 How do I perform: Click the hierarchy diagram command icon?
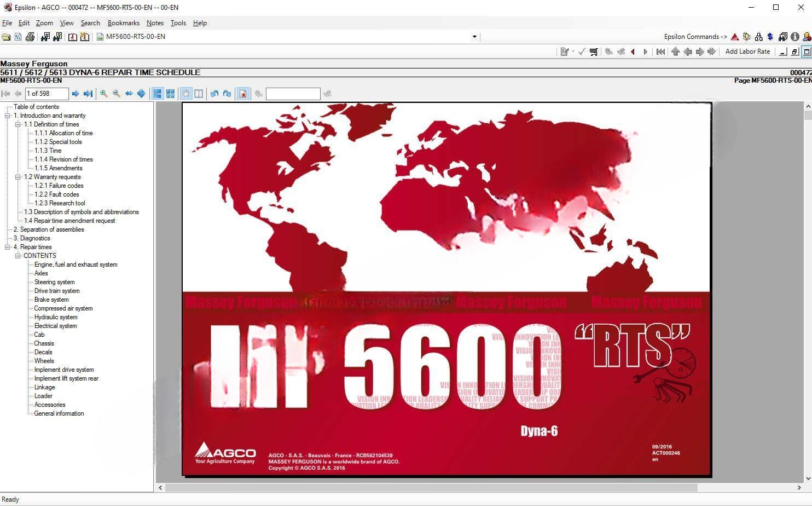[758, 37]
